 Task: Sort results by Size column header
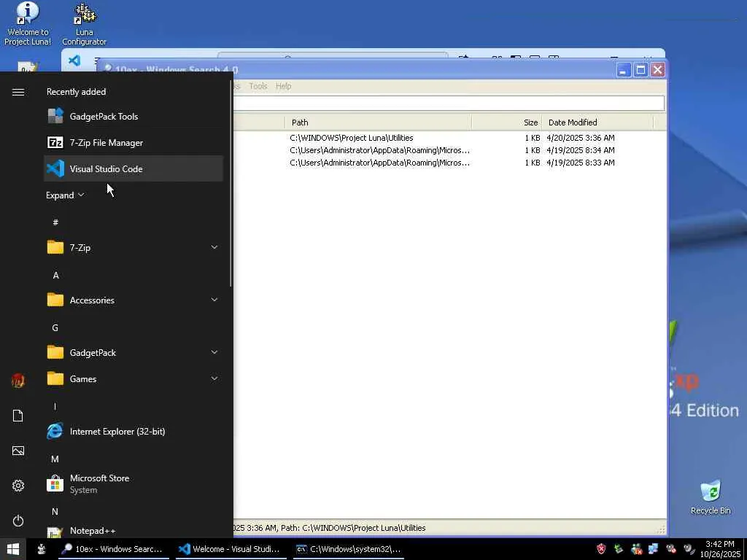pyautogui.click(x=506, y=122)
